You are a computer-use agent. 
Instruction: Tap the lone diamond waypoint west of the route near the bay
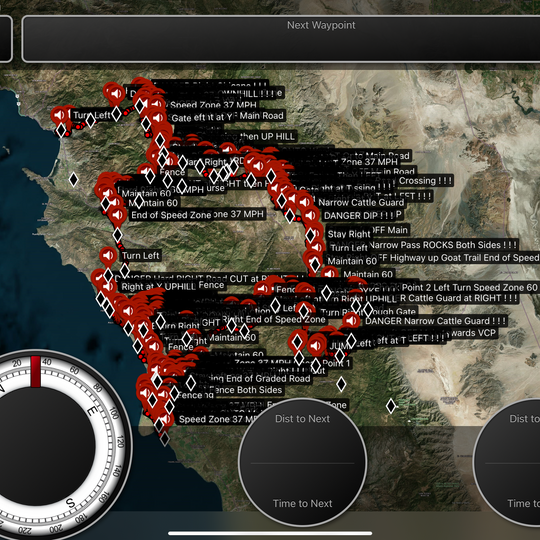(x=73, y=179)
